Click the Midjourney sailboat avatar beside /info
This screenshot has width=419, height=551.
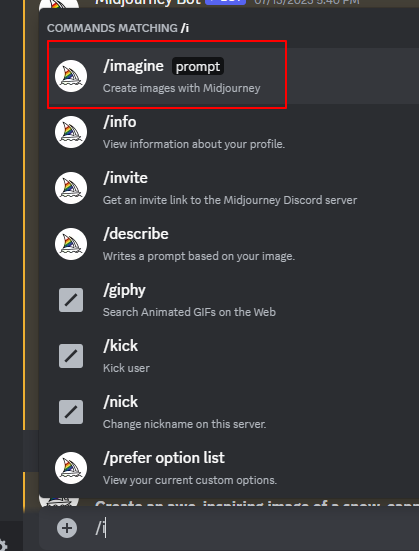(x=71, y=132)
